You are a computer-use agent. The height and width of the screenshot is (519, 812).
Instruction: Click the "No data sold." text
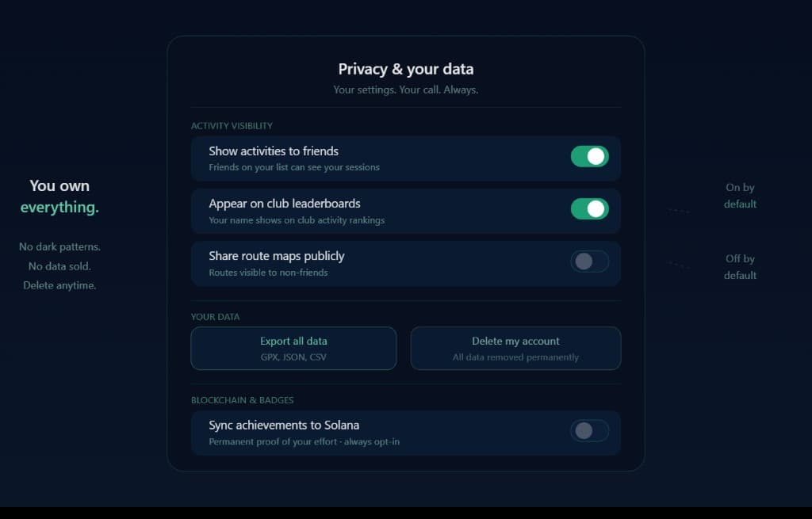coord(59,266)
